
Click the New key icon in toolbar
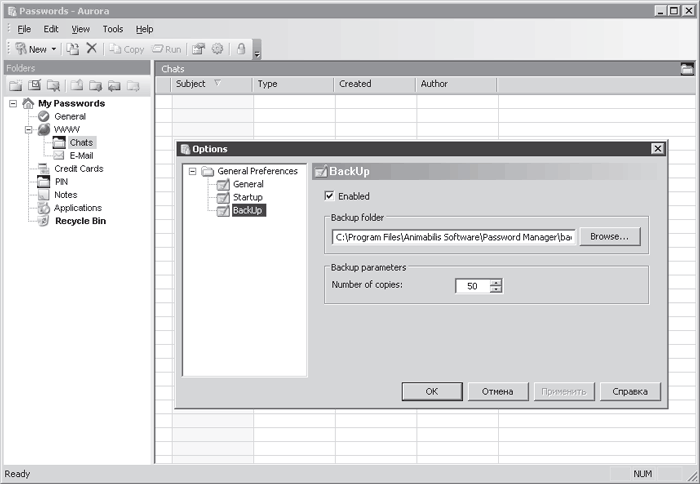[21, 49]
